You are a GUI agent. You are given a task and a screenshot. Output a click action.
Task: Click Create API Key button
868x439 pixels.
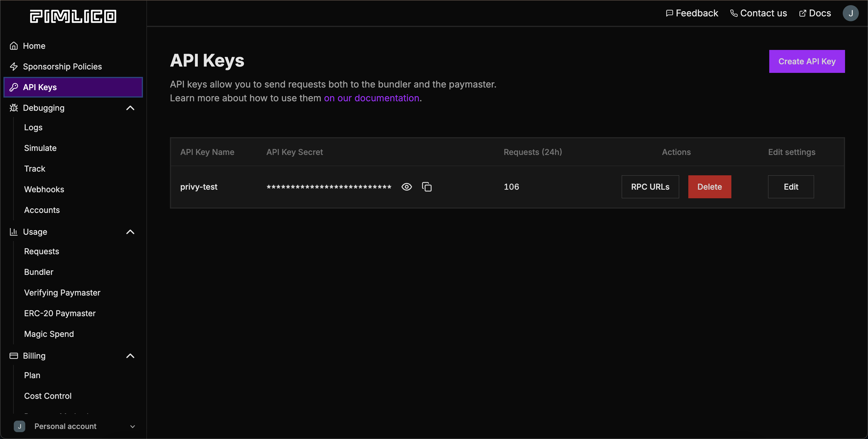click(807, 61)
